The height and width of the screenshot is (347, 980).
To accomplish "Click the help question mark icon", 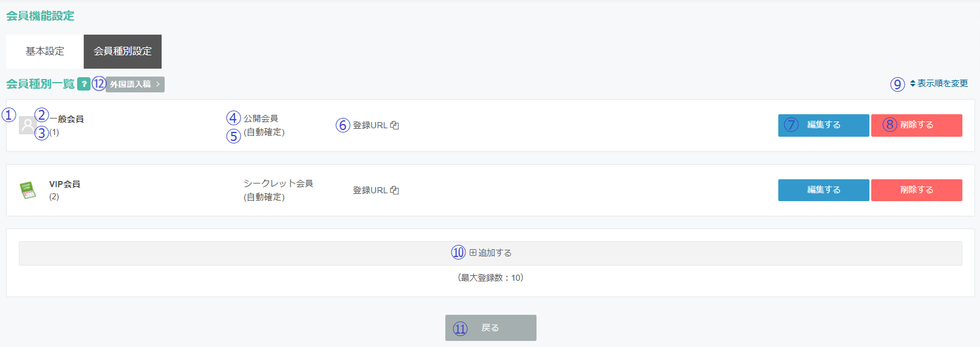I will [x=84, y=84].
